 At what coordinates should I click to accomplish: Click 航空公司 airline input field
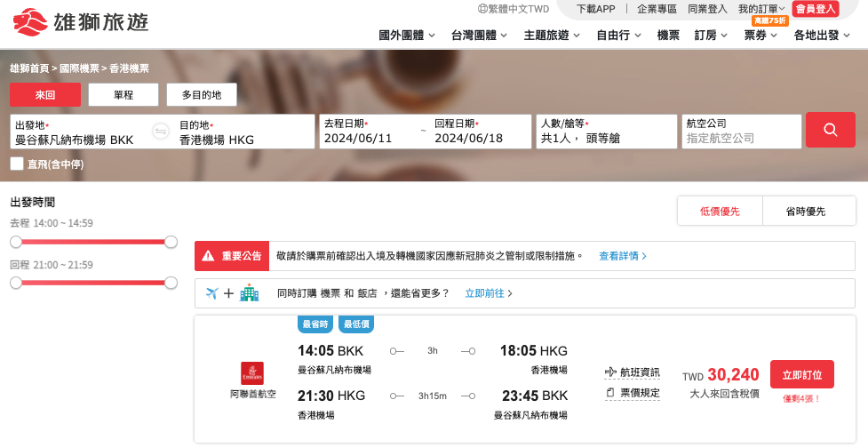tap(741, 132)
